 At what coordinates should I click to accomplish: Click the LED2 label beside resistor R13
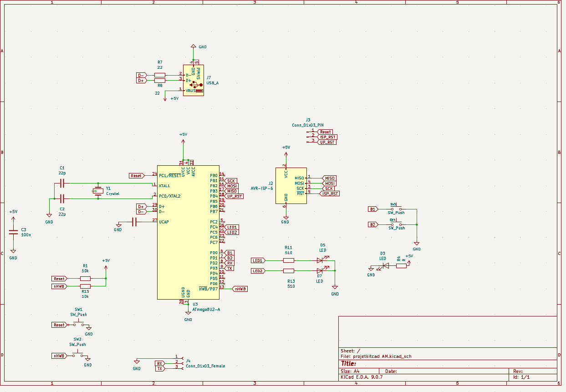click(258, 271)
